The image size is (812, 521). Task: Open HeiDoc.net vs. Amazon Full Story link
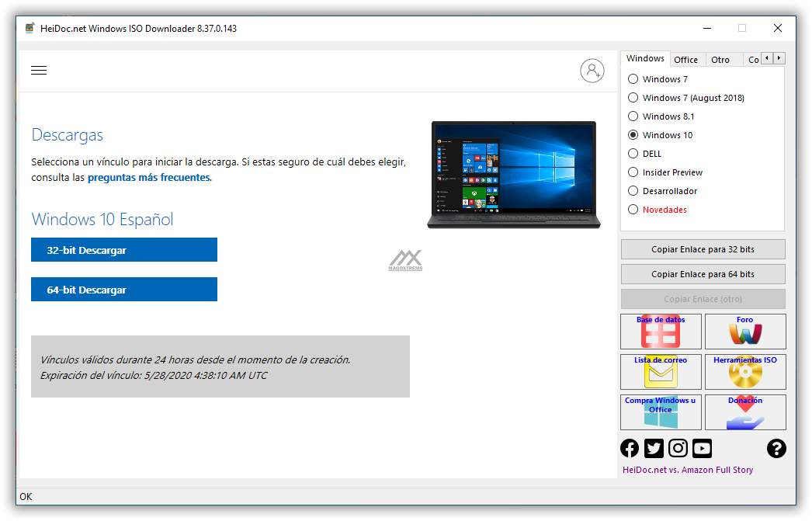click(688, 471)
